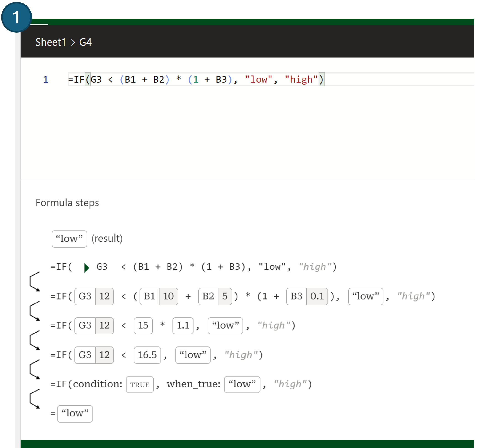
Task: Click the "low" chip in the B3 0.1 row
Action: pyautogui.click(x=366, y=296)
